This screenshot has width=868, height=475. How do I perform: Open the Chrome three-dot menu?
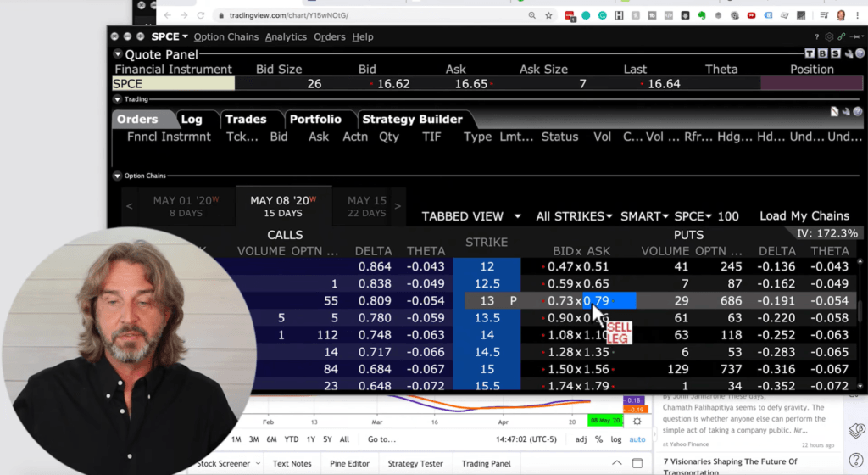(x=858, y=15)
